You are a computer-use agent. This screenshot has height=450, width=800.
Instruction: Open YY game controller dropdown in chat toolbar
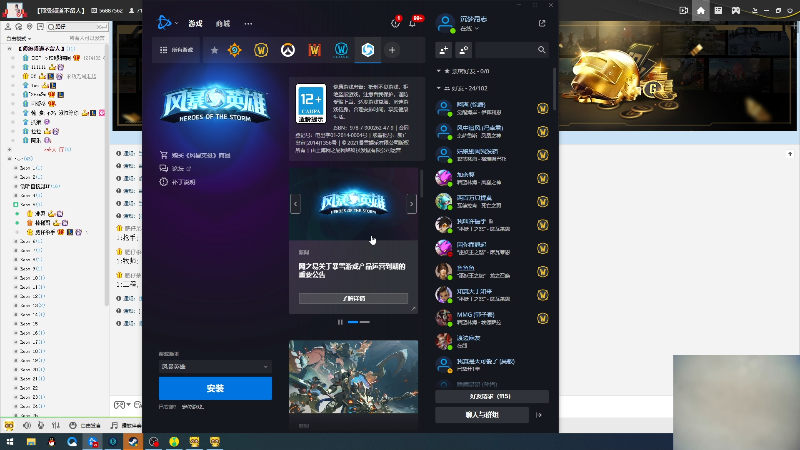[x=122, y=405]
